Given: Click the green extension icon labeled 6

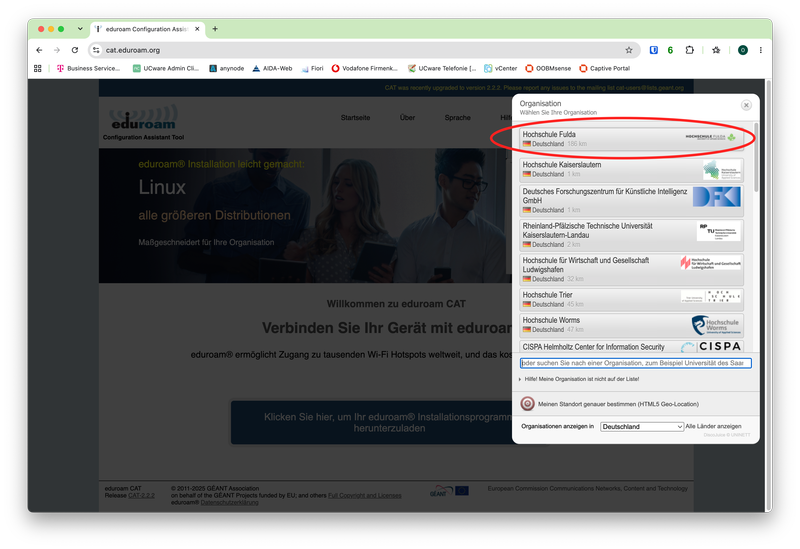Looking at the screenshot, I should tap(670, 50).
